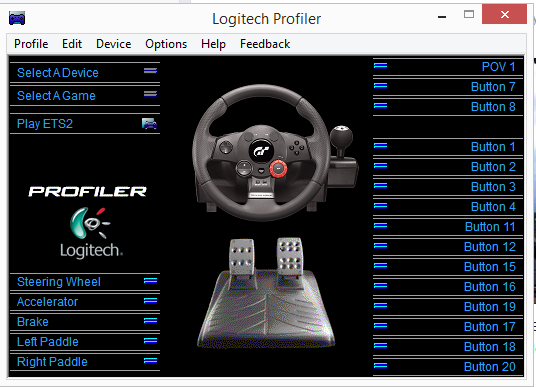Click the Logitech Profiler title bar app icon
The image size is (536, 387).
[x=17, y=18]
